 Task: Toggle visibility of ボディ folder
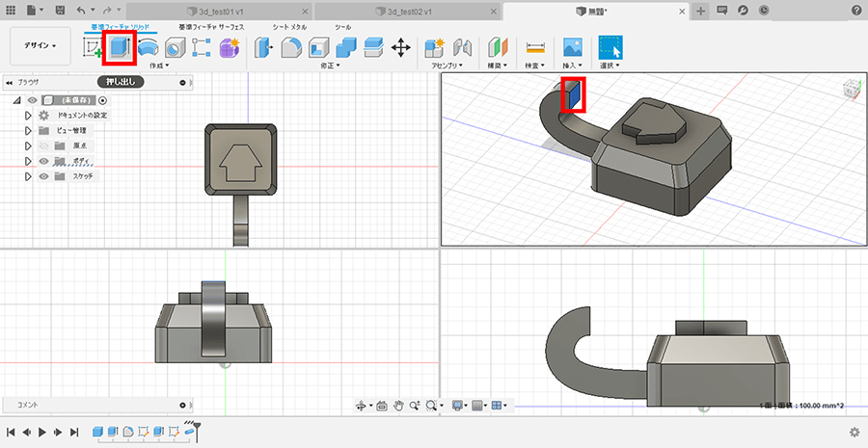pos(44,161)
